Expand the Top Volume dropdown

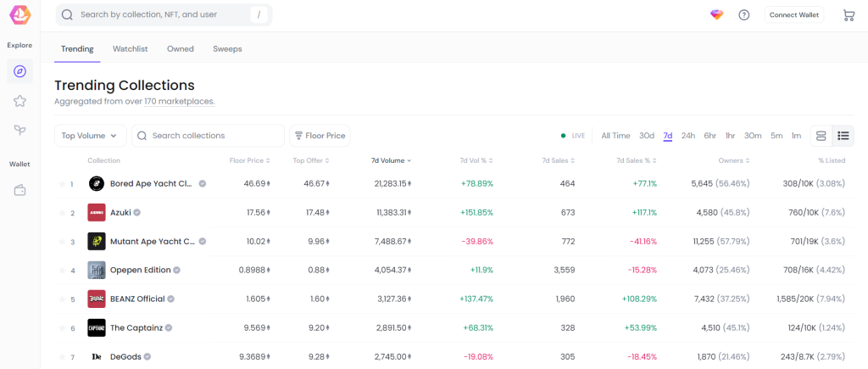click(x=91, y=136)
